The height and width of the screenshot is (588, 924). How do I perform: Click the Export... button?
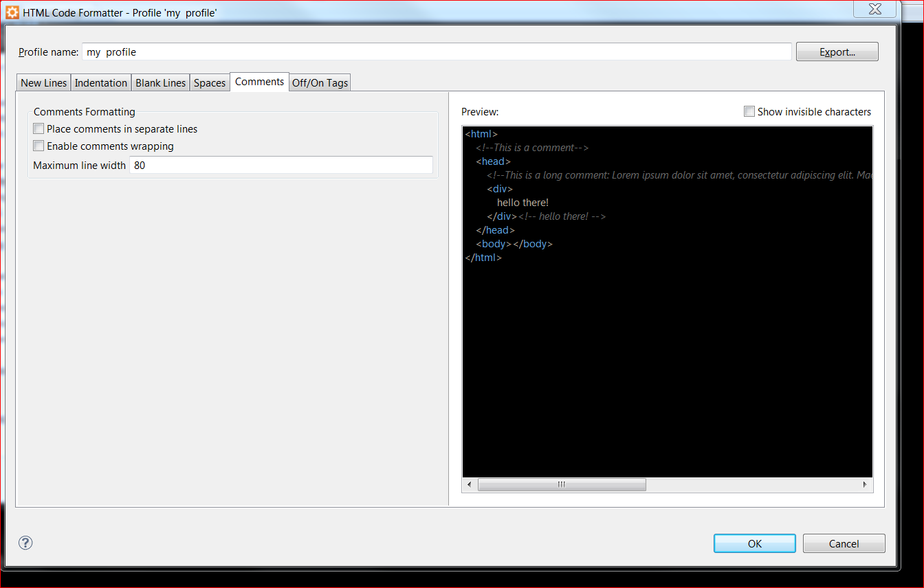837,52
